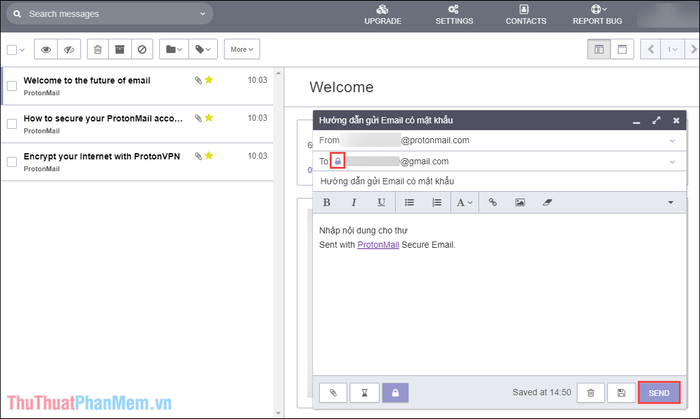
Task: Insert a numbered list
Action: click(x=436, y=203)
